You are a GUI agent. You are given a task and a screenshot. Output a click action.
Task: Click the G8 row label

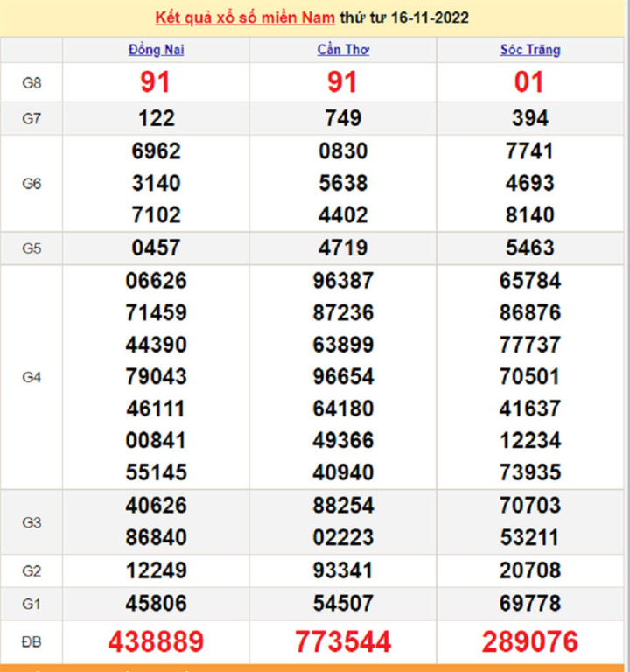(31, 83)
